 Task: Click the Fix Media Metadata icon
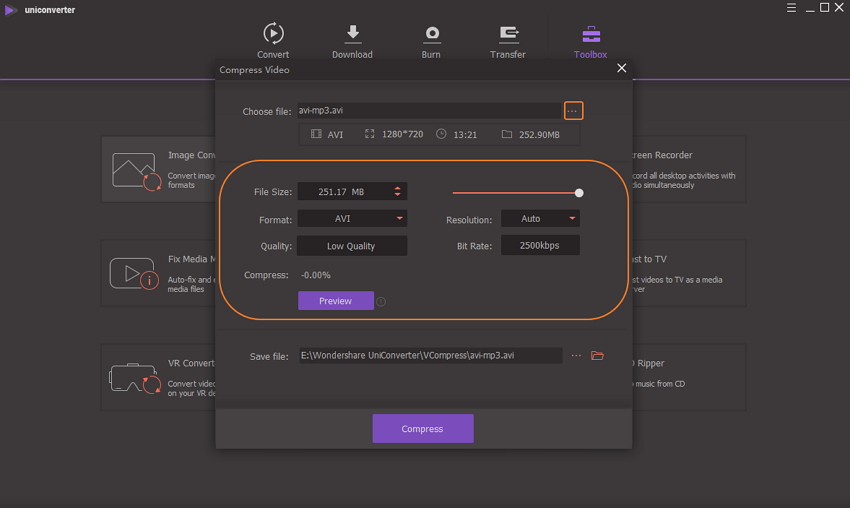coord(134,274)
